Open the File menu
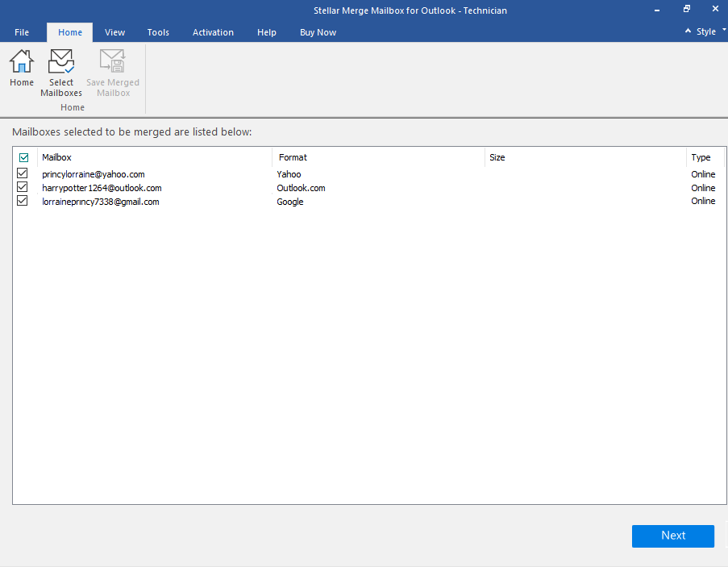This screenshot has width=728, height=567. tap(22, 32)
